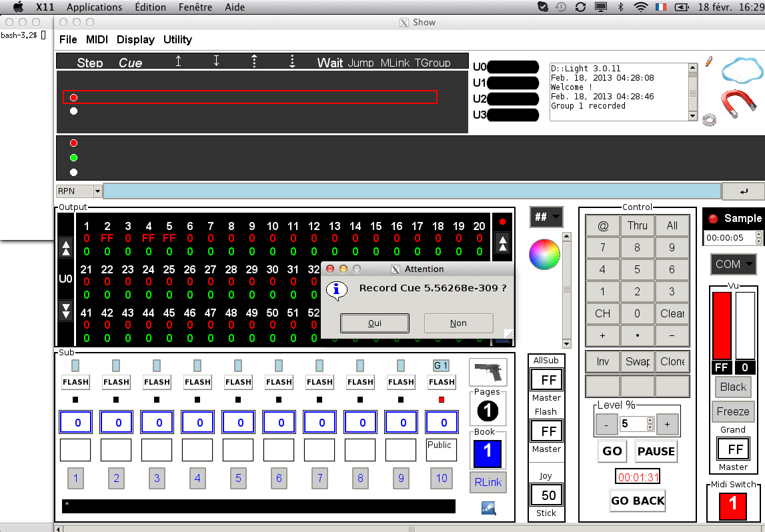The width and height of the screenshot is (765, 532).
Task: Toggle the red Sample record indicator
Action: [713, 219]
